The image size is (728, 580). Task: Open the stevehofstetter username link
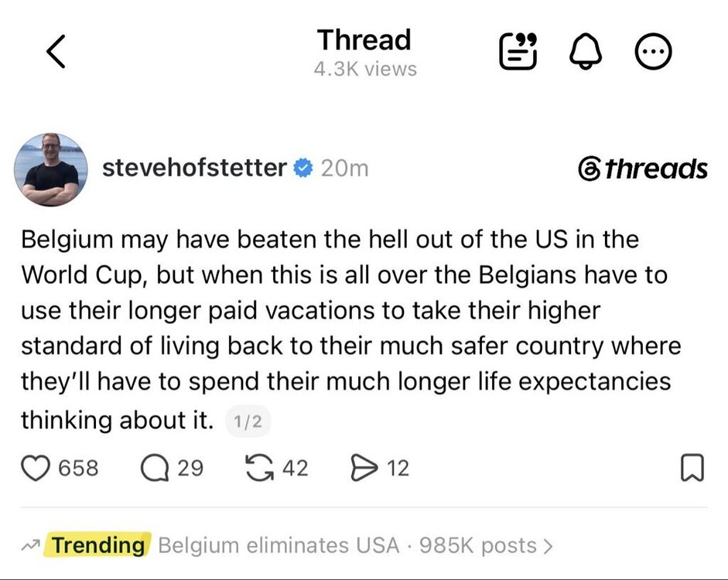(x=194, y=168)
